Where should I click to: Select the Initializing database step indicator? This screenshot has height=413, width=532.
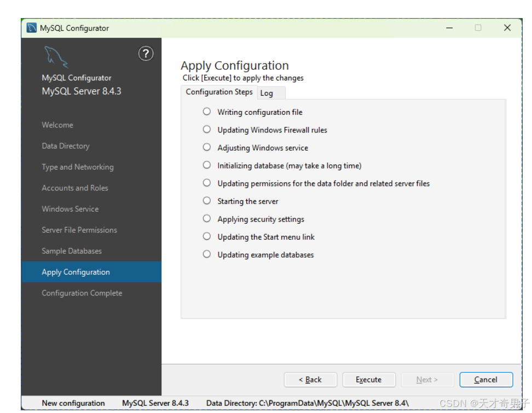[x=207, y=165]
